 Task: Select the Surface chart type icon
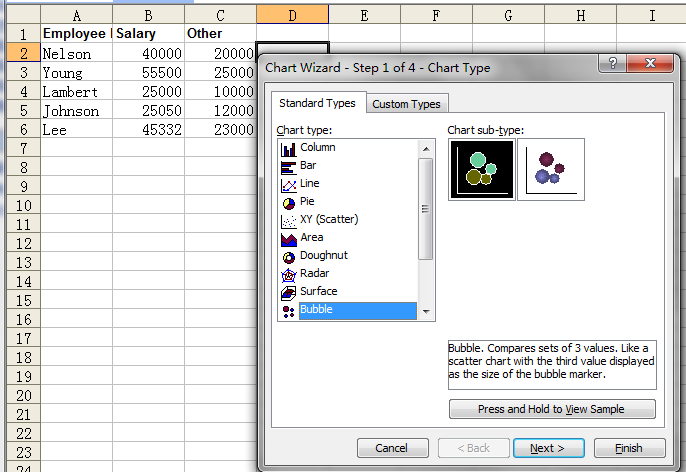[288, 293]
